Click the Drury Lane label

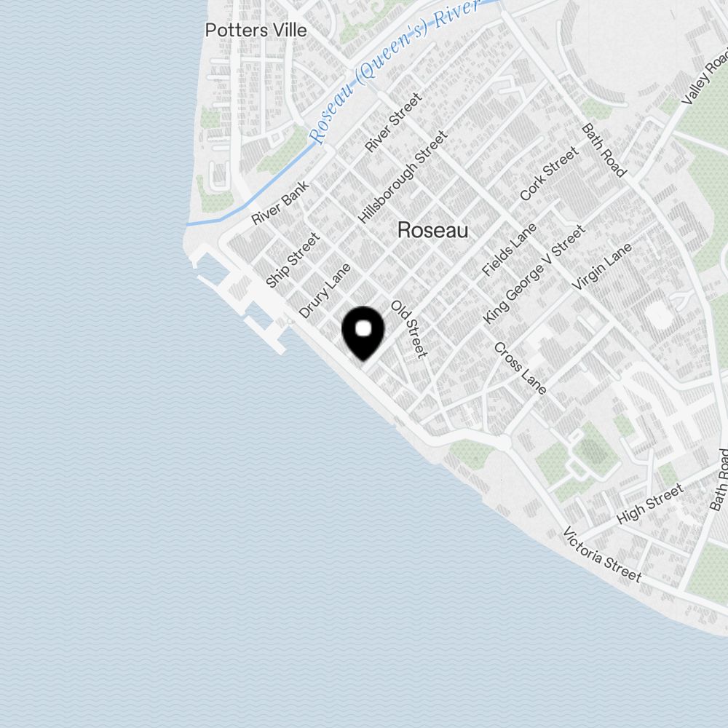pos(325,290)
